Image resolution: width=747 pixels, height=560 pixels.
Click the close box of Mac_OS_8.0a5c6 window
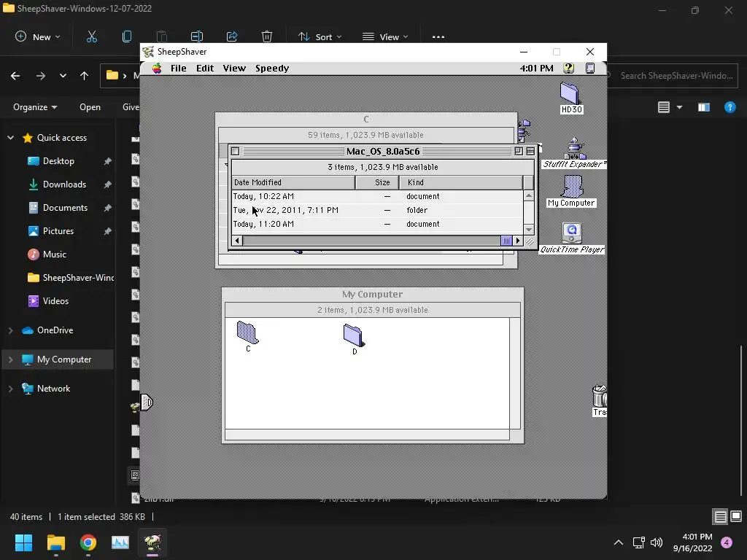point(235,151)
